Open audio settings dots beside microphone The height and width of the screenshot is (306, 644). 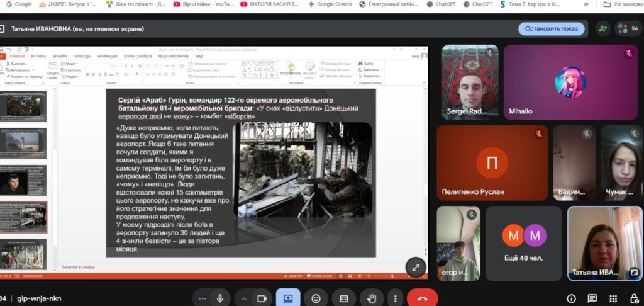202,298
